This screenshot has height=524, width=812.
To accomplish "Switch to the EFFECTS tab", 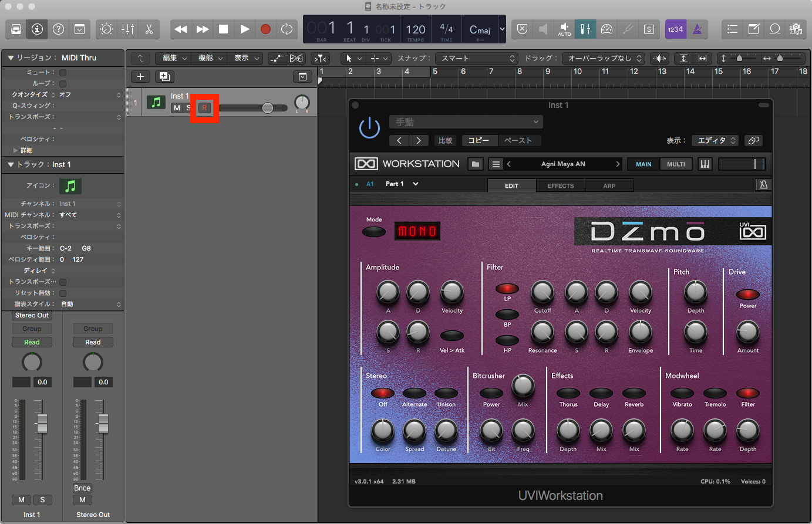I will (x=560, y=185).
